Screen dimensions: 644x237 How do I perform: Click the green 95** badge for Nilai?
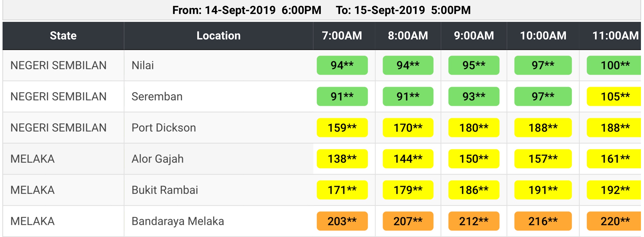coord(474,65)
